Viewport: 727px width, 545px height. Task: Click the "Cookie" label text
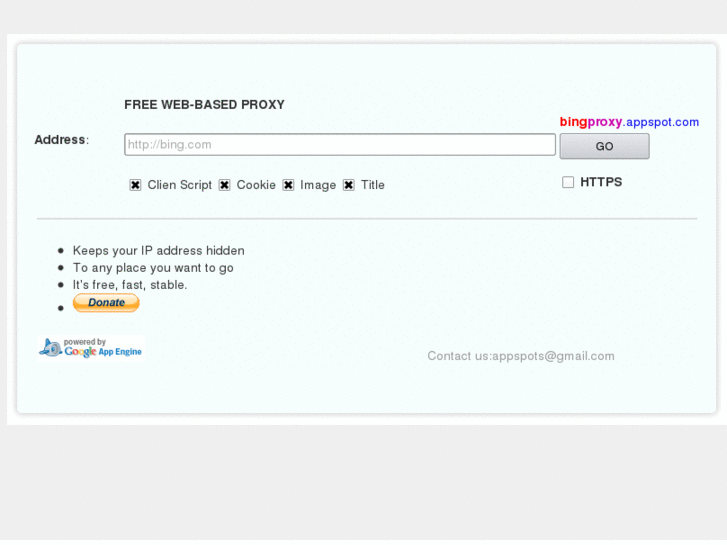click(256, 185)
